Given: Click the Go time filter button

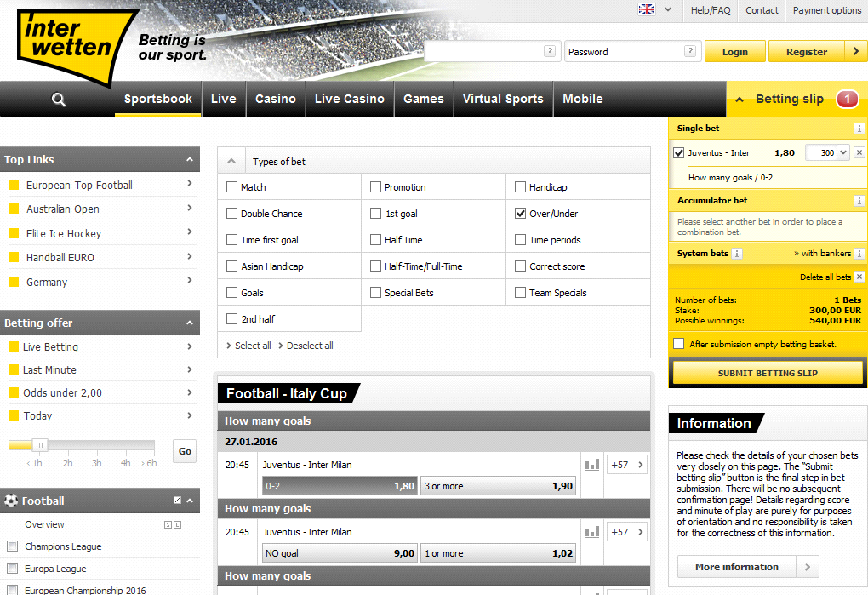Looking at the screenshot, I should tap(185, 451).
